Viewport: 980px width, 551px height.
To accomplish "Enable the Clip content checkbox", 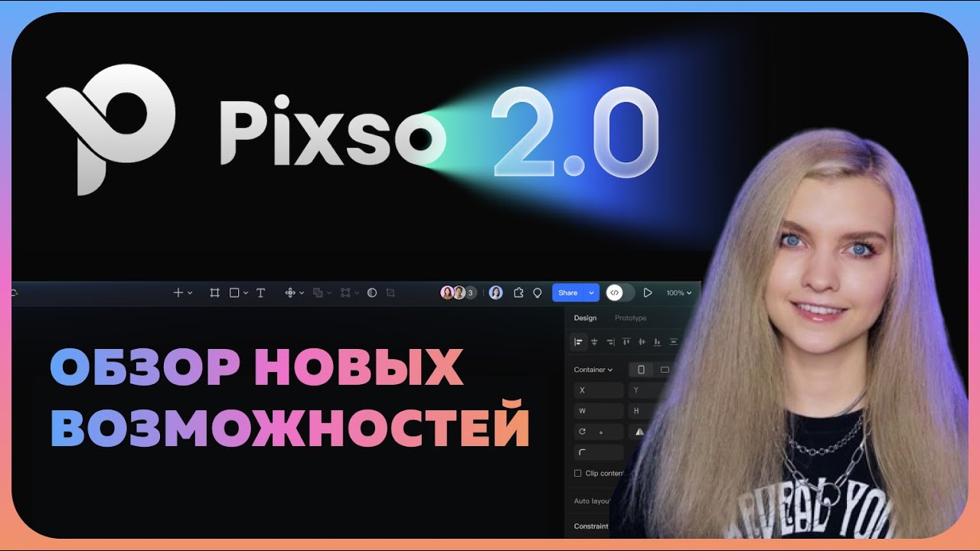I will click(x=578, y=473).
